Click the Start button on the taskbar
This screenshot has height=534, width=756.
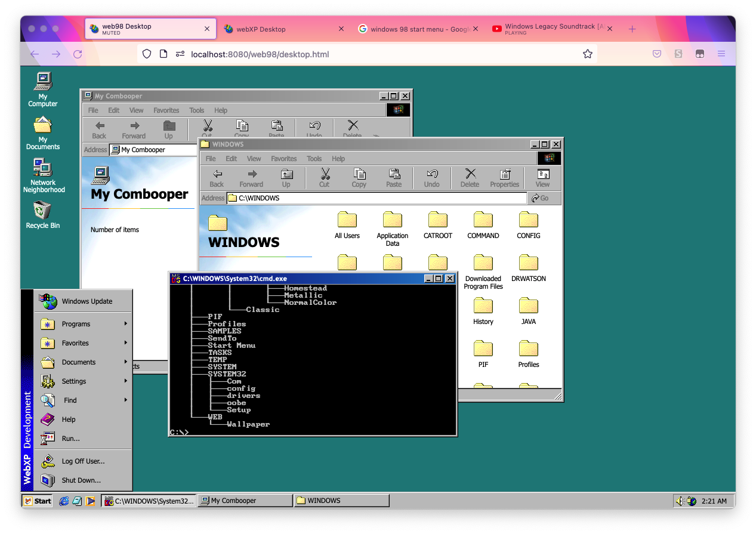coord(37,501)
